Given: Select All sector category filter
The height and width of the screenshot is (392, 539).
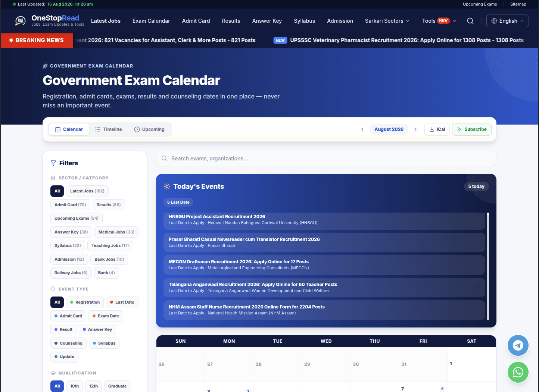Looking at the screenshot, I should click(x=57, y=191).
